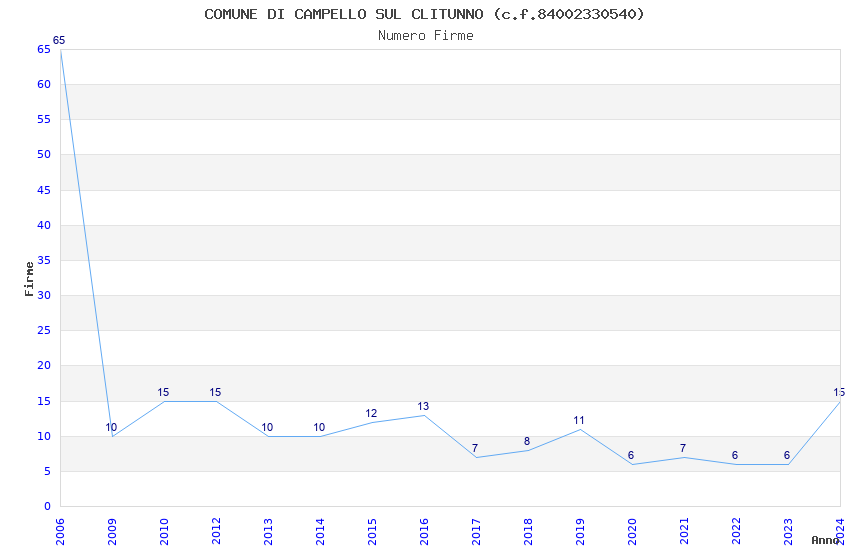Click the x-axis year label 2019
Viewport: 850px width, 550px height.
581,532
